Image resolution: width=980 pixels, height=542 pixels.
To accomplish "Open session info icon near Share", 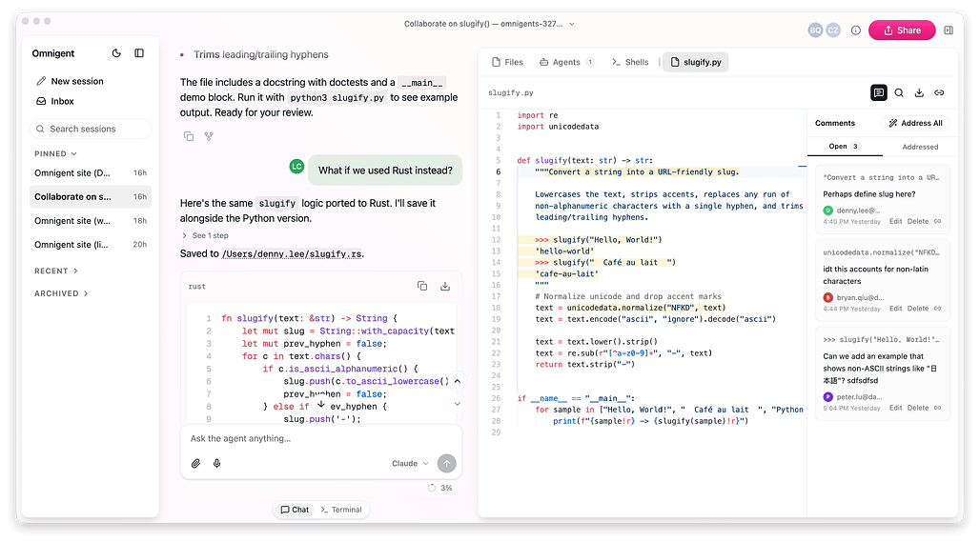I will coord(856,30).
